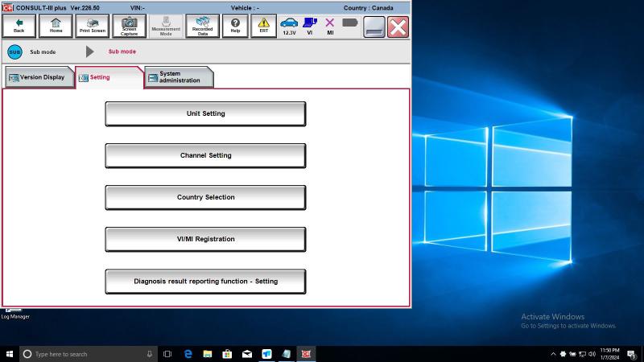The image size is (644, 362).
Task: Click the network tray icon
Action: coord(582,354)
